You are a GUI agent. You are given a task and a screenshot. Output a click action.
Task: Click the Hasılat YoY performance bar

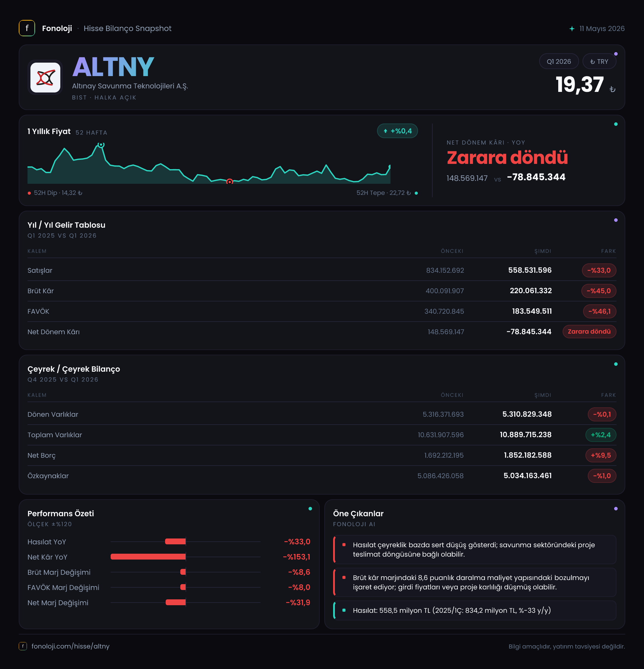tap(176, 542)
